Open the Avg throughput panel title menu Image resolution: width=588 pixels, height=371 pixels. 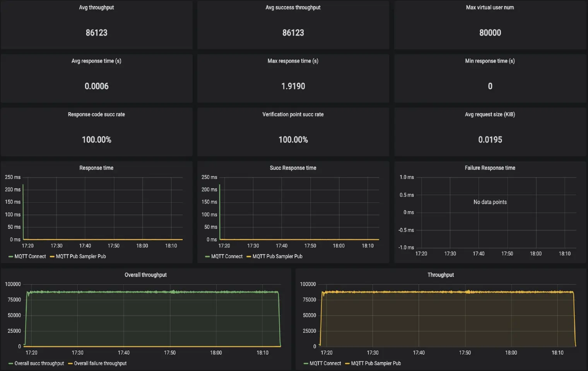click(96, 7)
